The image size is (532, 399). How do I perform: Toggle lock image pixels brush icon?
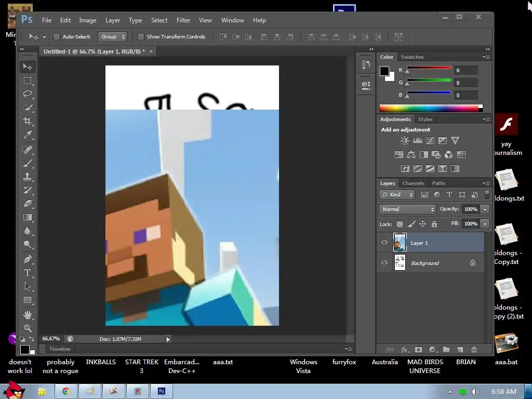[411, 224]
